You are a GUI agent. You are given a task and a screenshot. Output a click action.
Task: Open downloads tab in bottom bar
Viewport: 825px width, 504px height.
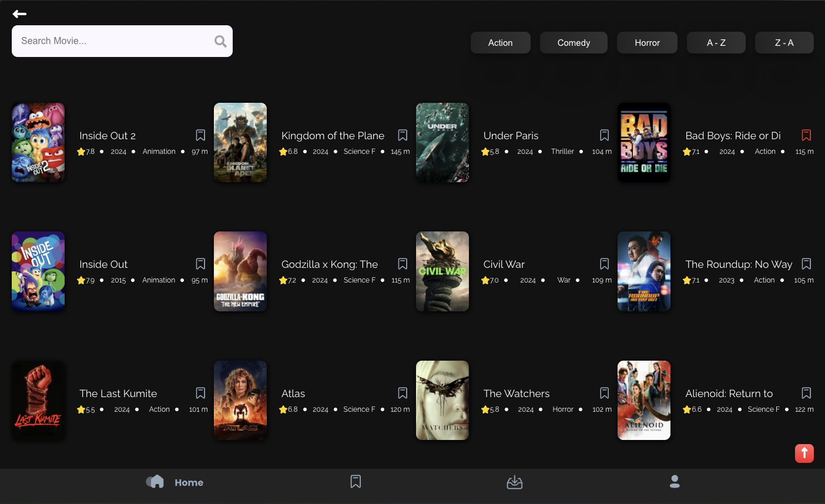pos(515,482)
